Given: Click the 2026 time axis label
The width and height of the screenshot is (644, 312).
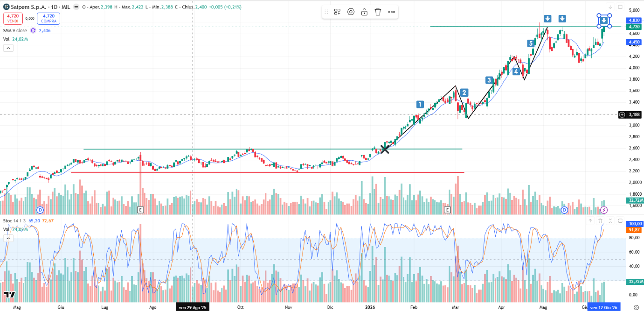Looking at the screenshot, I should (370, 307).
